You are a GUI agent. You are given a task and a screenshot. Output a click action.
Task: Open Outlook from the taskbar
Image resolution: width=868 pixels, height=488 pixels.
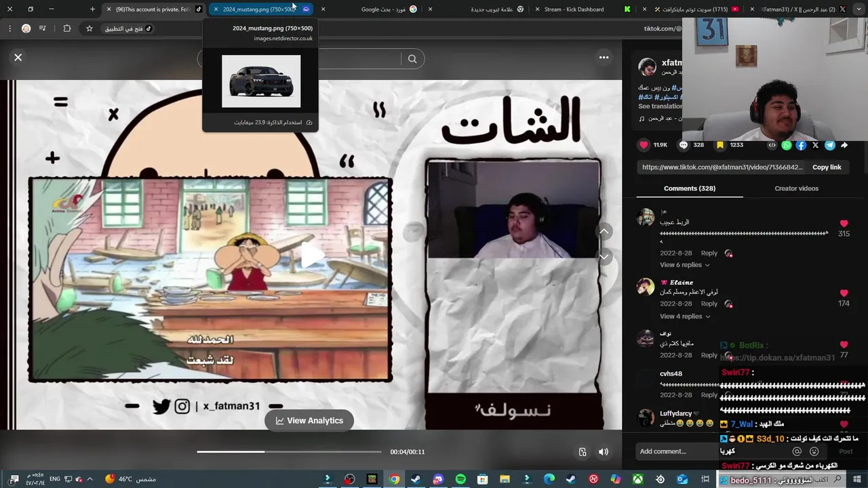[x=682, y=479]
